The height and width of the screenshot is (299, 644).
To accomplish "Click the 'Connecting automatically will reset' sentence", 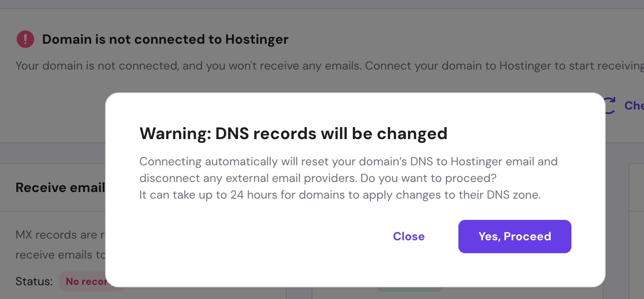I will pyautogui.click(x=348, y=162).
